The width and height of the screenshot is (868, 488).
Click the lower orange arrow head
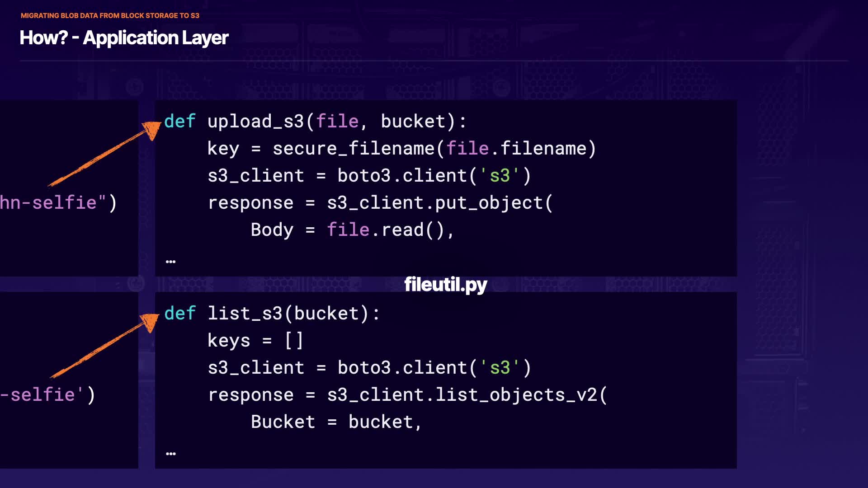(x=150, y=321)
